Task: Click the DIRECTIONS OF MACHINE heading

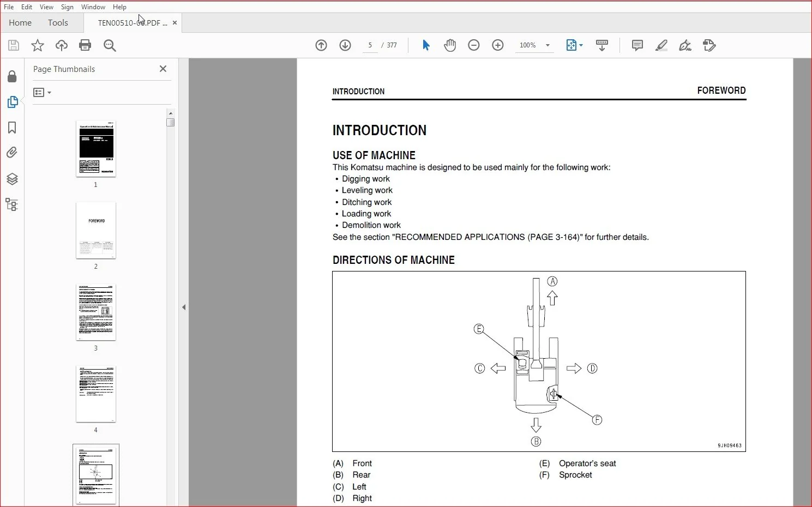Action: (x=394, y=260)
